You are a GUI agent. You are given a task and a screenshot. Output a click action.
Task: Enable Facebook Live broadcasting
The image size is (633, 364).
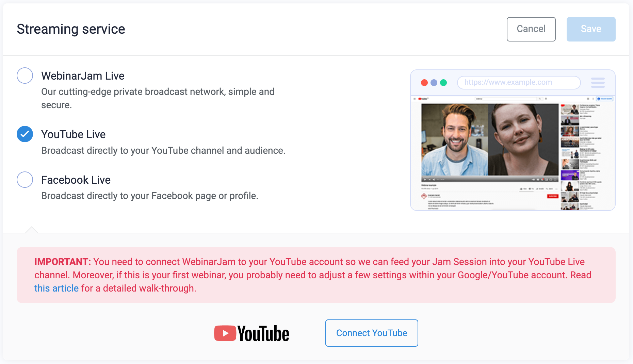click(x=25, y=180)
